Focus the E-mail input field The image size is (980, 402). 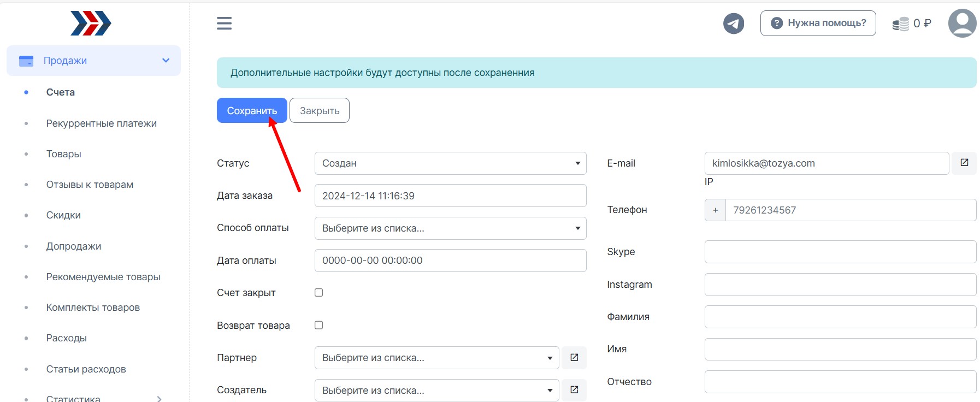(826, 163)
